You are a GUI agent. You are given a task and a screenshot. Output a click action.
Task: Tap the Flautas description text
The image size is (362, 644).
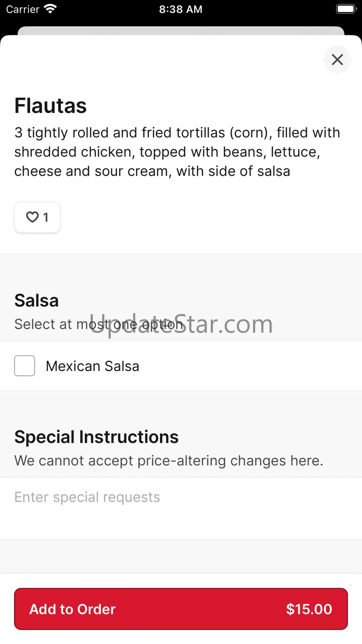pos(177,152)
